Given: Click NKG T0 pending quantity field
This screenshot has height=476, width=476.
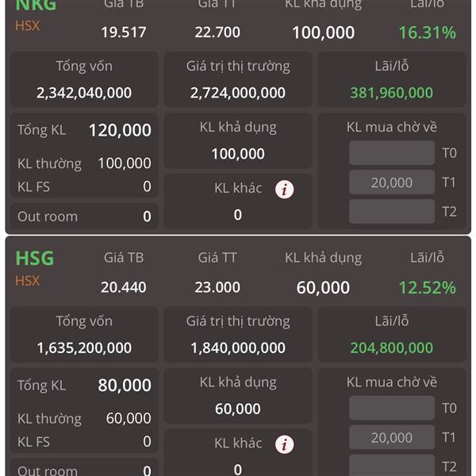Looking at the screenshot, I should pos(392,152).
